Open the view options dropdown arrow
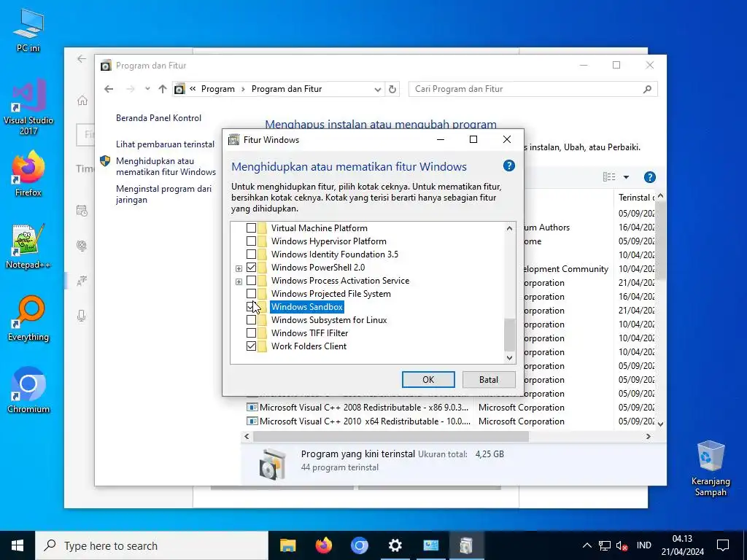This screenshot has width=747, height=560. [626, 177]
